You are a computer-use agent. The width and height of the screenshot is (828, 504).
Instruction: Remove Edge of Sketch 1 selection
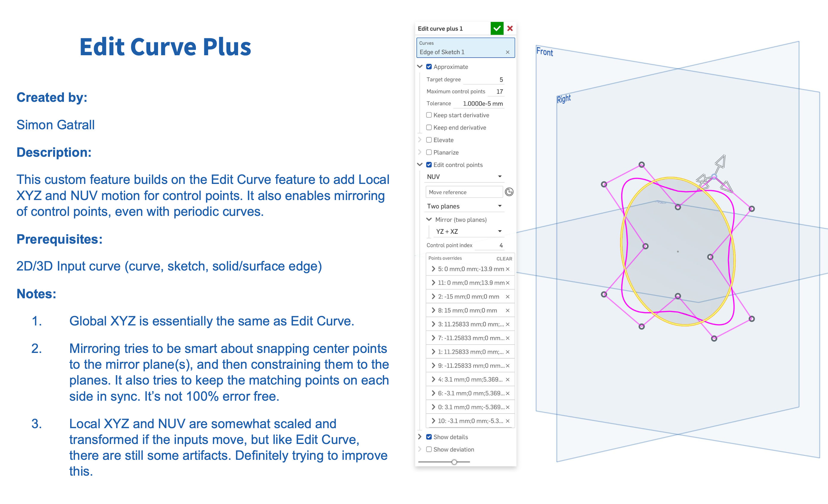pyautogui.click(x=507, y=52)
